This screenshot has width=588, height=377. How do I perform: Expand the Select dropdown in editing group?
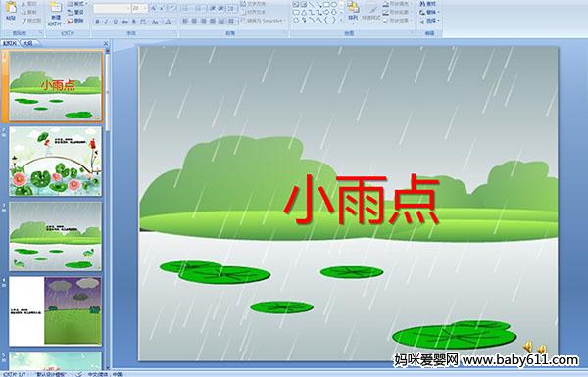430,21
